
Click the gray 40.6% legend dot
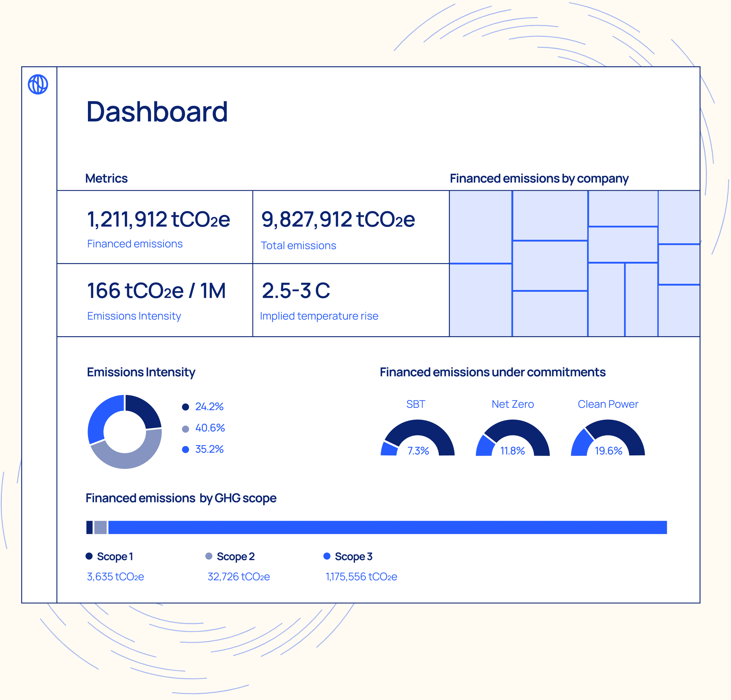click(185, 429)
